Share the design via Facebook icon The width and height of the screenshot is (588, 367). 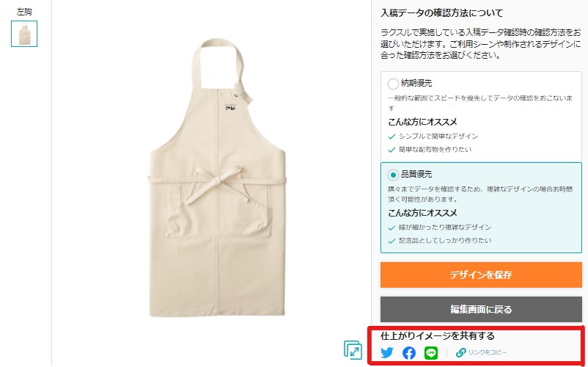click(x=409, y=353)
